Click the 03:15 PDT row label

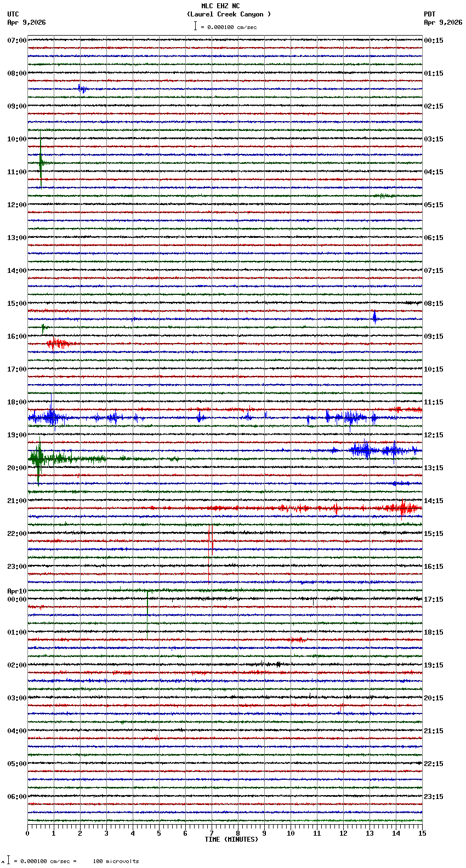pyautogui.click(x=434, y=139)
